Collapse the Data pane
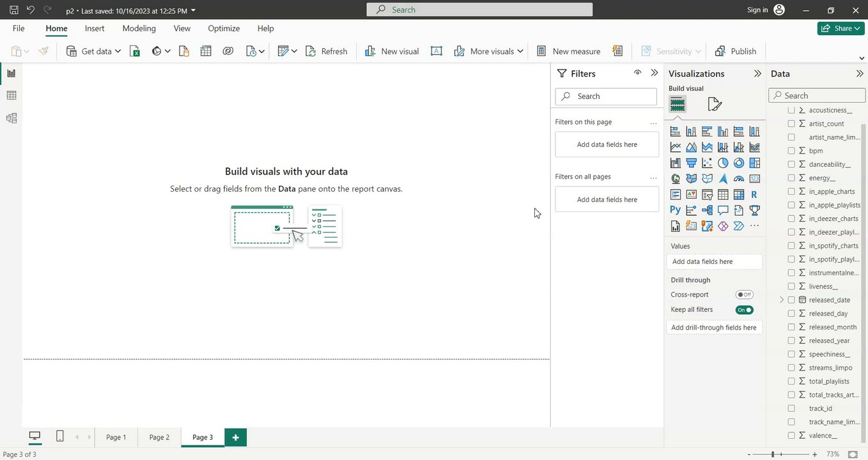This screenshot has width=868, height=460. point(860,73)
